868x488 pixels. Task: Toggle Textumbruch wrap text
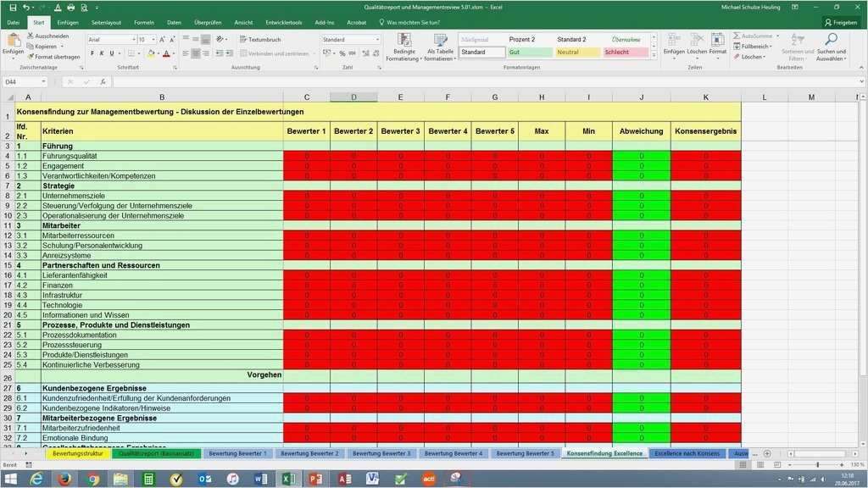click(x=260, y=40)
